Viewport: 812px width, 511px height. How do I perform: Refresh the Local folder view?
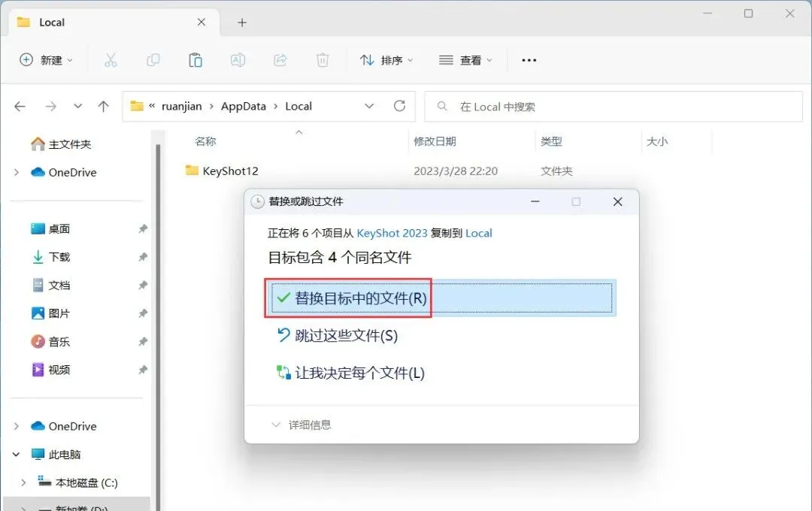click(399, 106)
